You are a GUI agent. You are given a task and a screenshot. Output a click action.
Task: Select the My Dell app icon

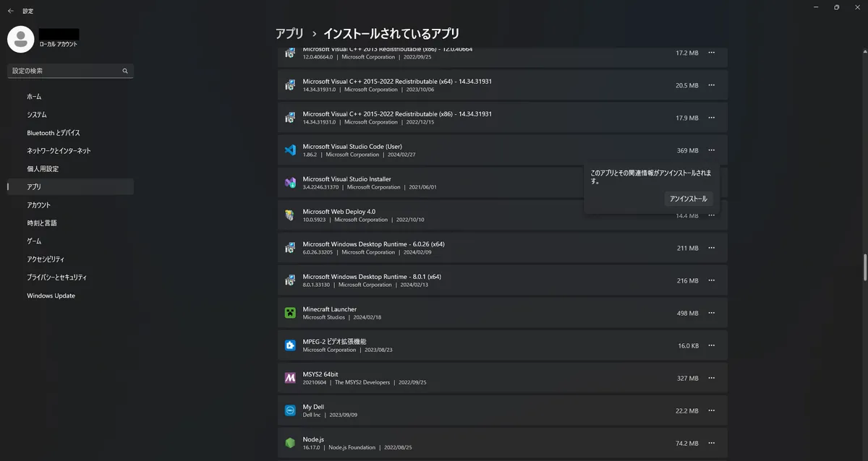point(290,410)
